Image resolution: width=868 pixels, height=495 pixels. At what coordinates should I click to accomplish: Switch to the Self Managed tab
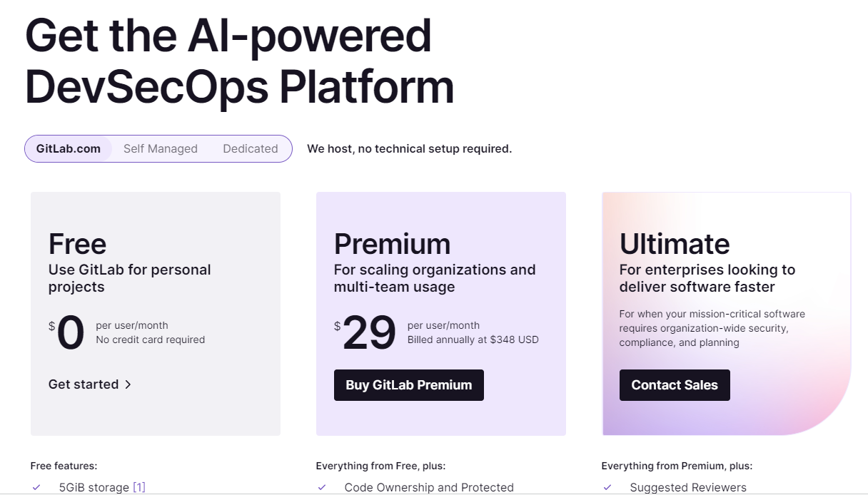click(x=161, y=149)
